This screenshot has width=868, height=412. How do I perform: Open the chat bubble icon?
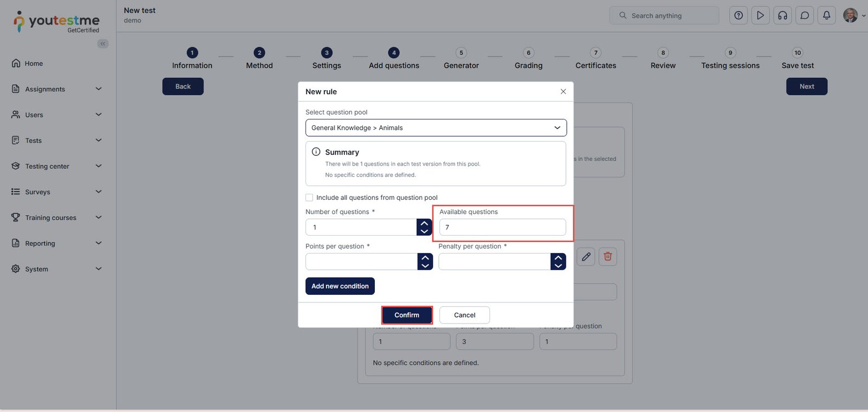pyautogui.click(x=805, y=16)
